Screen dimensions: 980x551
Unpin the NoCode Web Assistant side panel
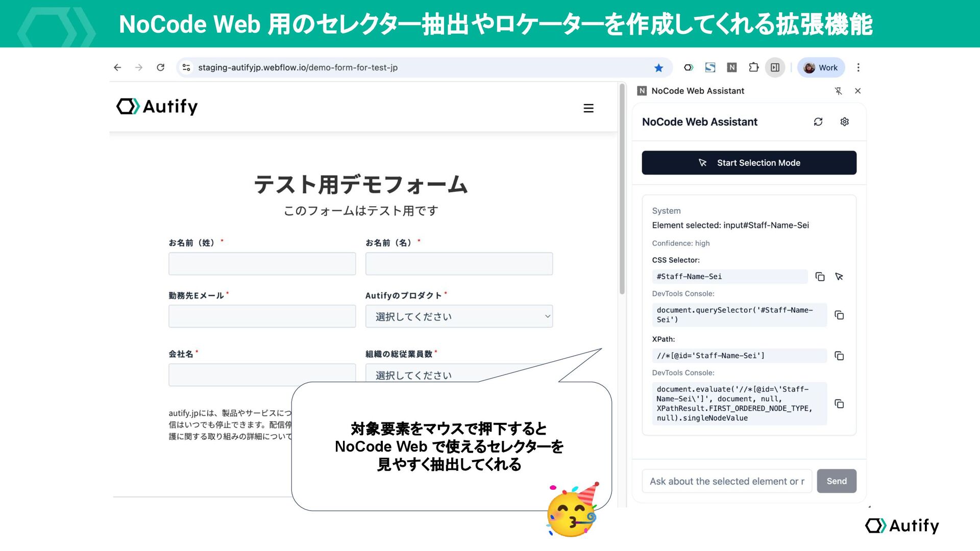point(838,91)
